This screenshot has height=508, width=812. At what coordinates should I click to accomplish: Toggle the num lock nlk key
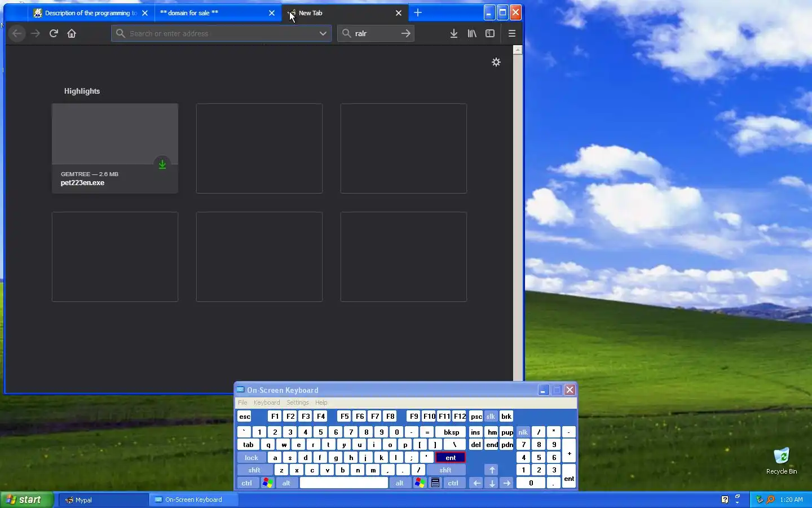coord(523,432)
